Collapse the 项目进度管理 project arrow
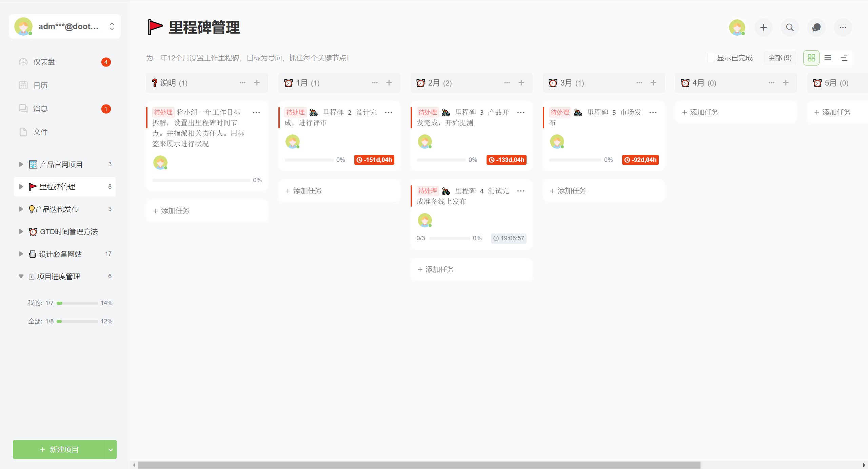 point(21,276)
